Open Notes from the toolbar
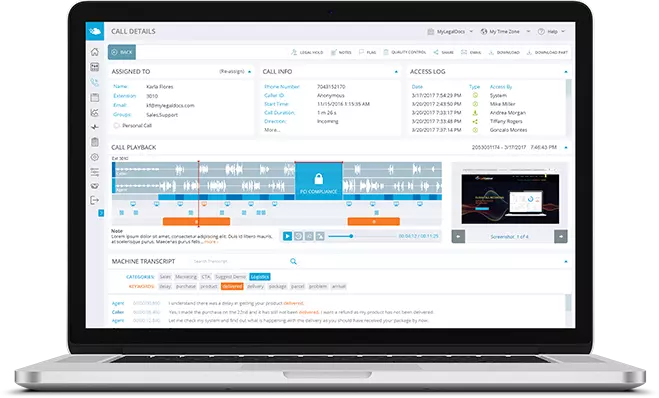Viewport: 659px width, 398px height. point(341,53)
